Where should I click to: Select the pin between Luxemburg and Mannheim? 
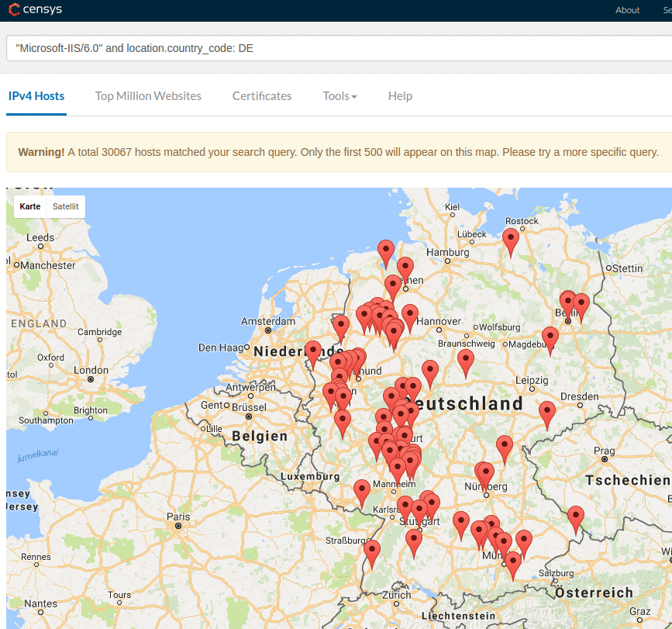click(362, 493)
